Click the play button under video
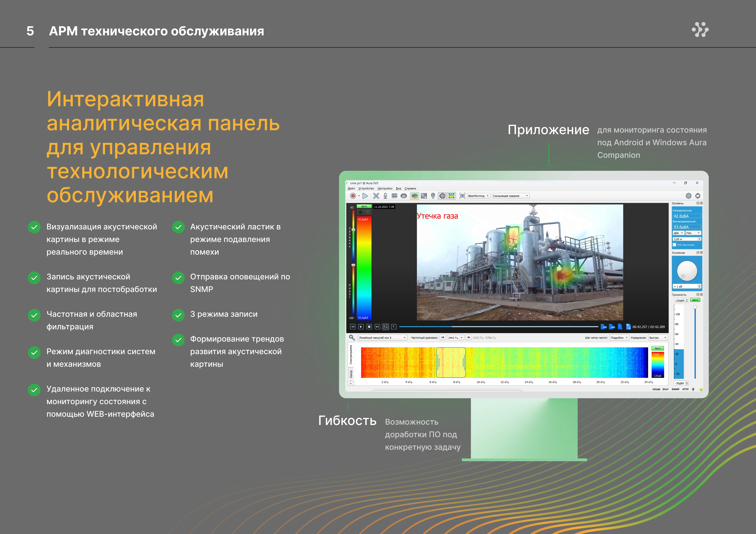 [x=361, y=327]
